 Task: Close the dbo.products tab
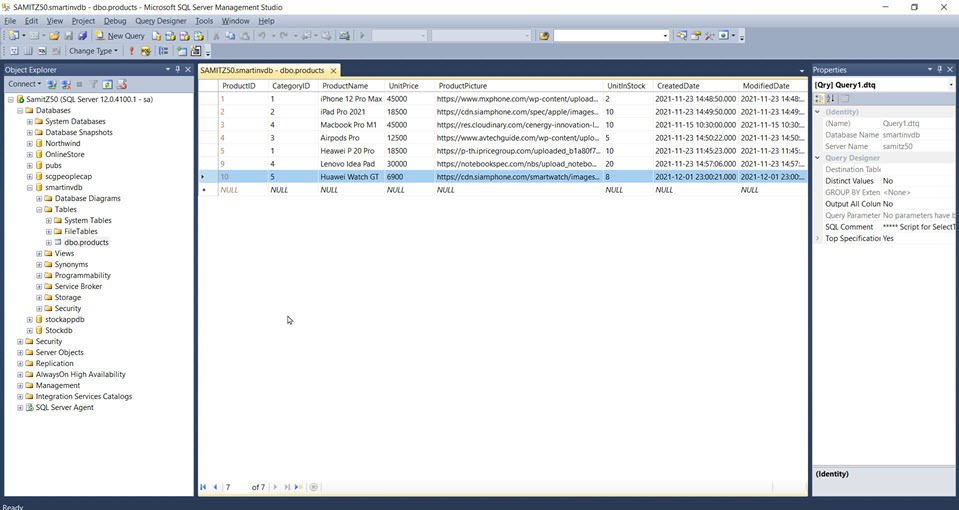(x=333, y=70)
